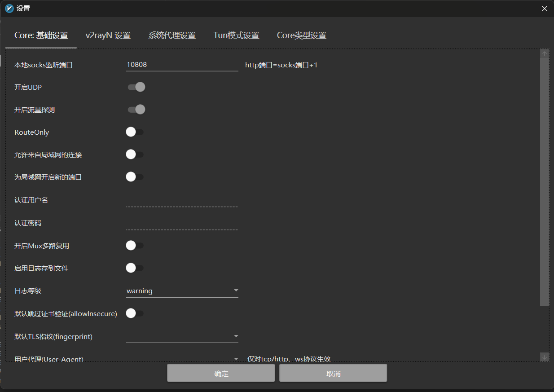
Task: Expand the 默认TLS指纹(fingerprint) dropdown
Action: click(x=182, y=336)
